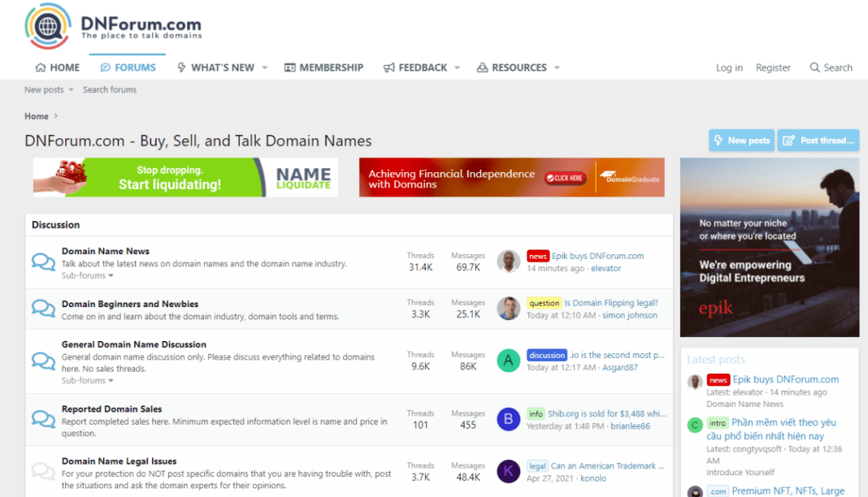This screenshot has width=868, height=497.
Task: Click the green 'C' avatar in Latest posts
Action: 694,425
